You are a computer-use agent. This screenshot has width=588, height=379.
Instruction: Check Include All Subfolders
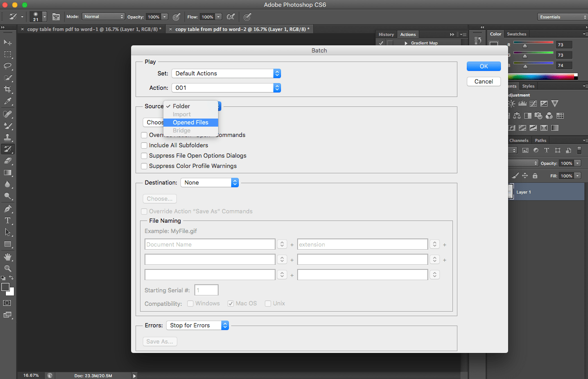pos(144,145)
